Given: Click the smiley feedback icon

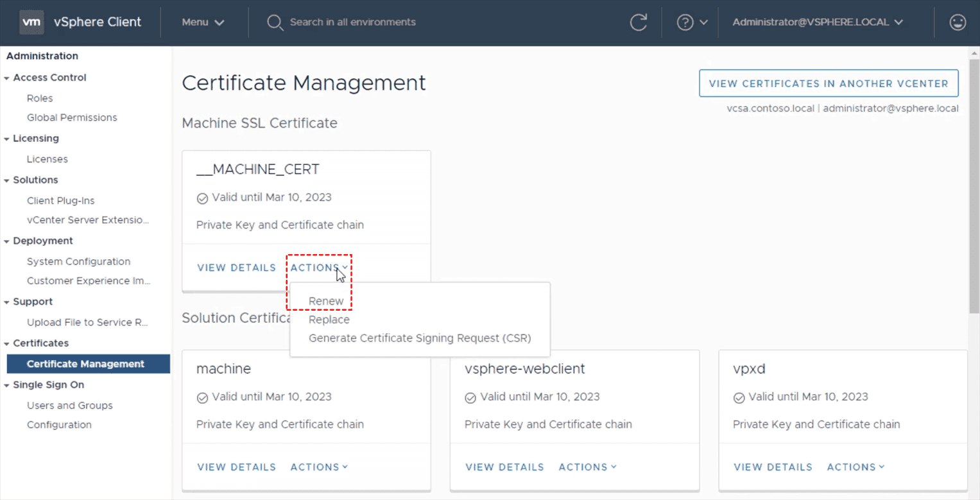Looking at the screenshot, I should (x=957, y=22).
